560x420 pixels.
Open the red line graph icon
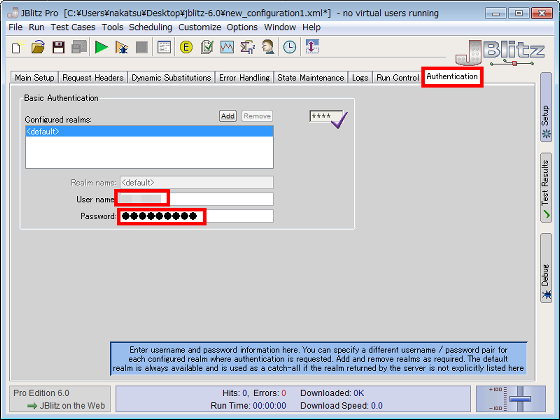(227, 47)
